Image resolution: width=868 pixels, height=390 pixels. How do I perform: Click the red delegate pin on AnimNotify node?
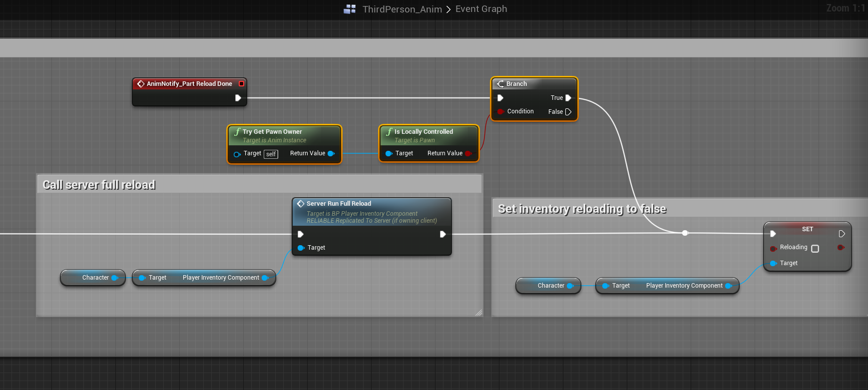(242, 84)
